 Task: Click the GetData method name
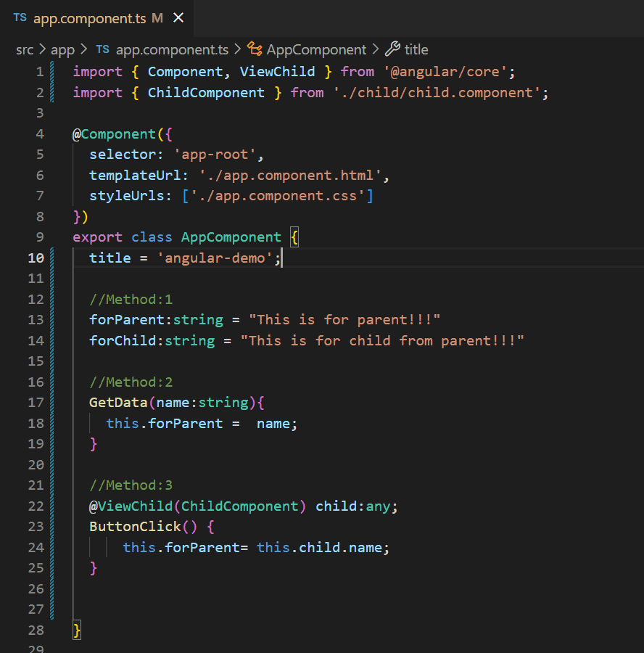pos(118,403)
